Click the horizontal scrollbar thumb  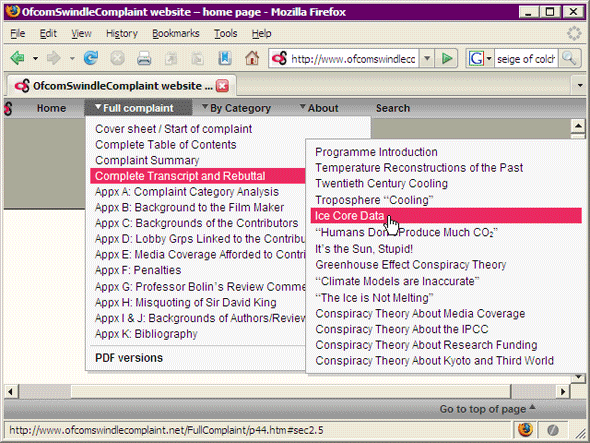coord(290,391)
